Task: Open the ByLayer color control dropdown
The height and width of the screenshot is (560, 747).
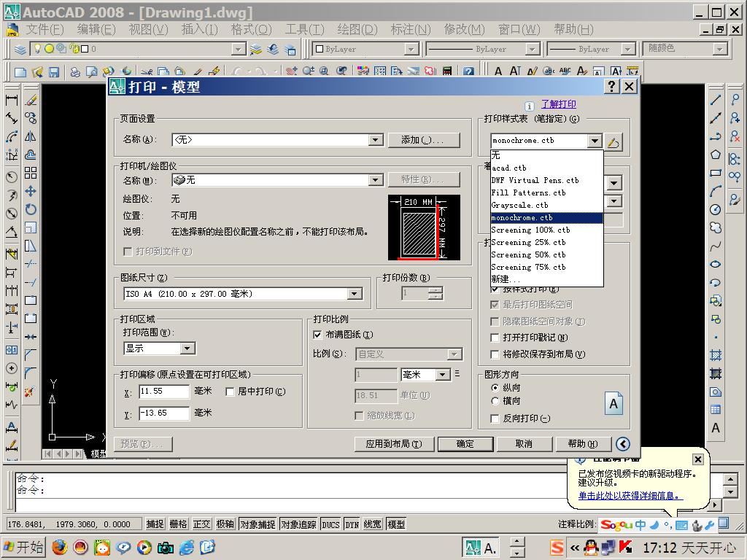Action: click(x=411, y=49)
